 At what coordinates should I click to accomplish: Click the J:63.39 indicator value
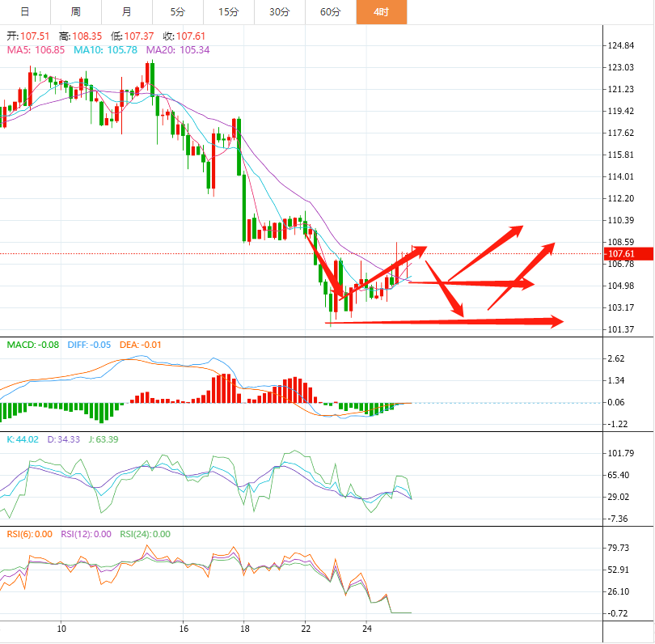click(104, 439)
